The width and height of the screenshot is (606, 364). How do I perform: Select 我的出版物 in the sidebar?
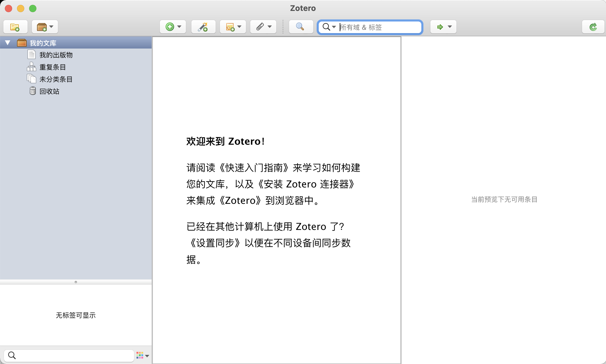(x=56, y=55)
